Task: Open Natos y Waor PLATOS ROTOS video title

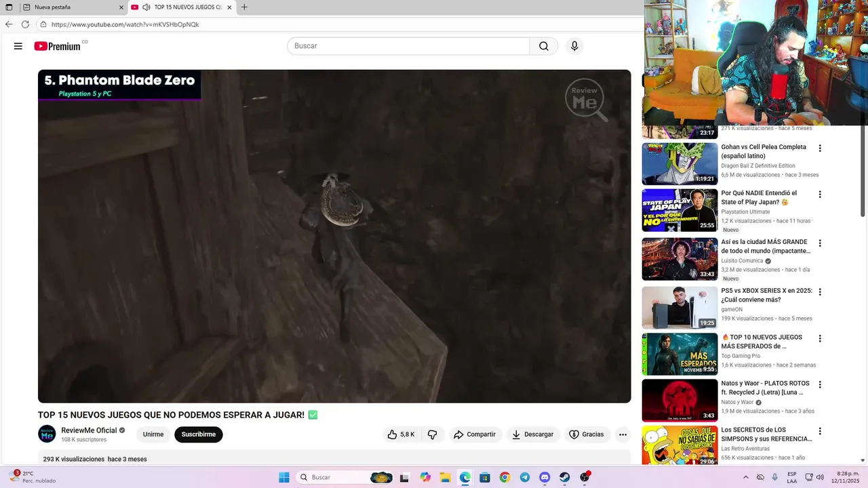Action: pos(766,388)
